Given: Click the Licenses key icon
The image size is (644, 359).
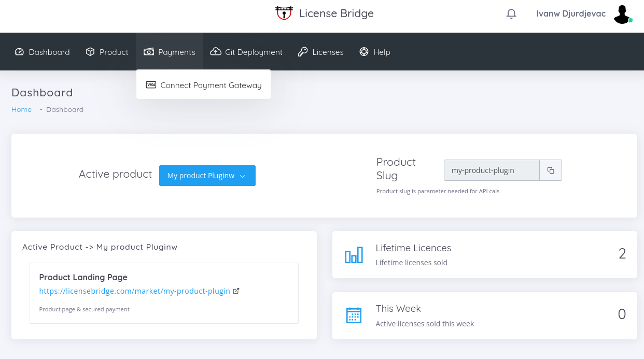Looking at the screenshot, I should (303, 52).
